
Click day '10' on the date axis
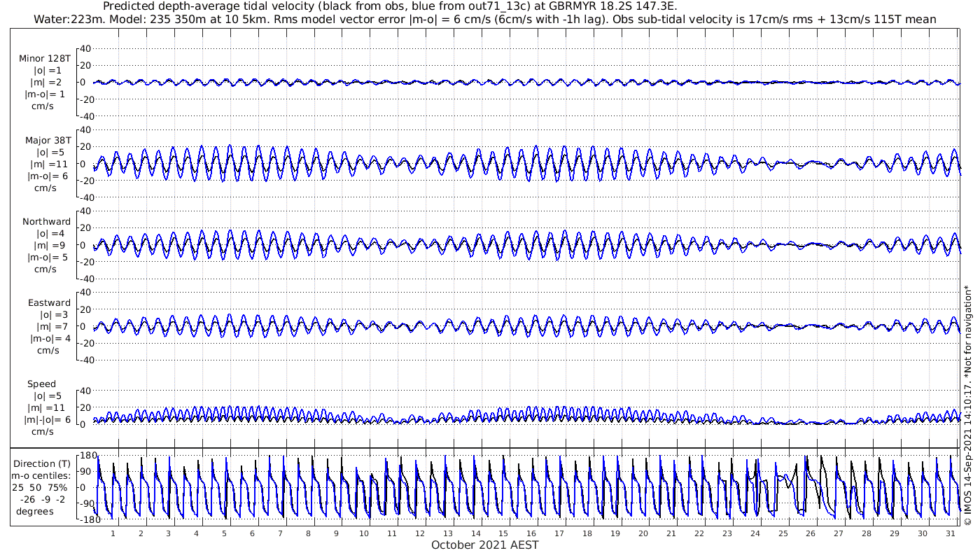click(x=364, y=533)
